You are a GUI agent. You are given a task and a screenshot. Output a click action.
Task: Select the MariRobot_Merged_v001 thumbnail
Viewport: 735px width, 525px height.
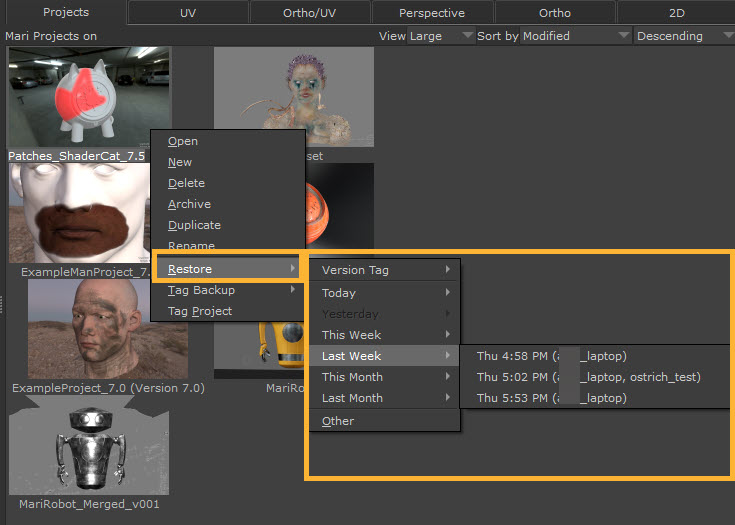point(88,451)
